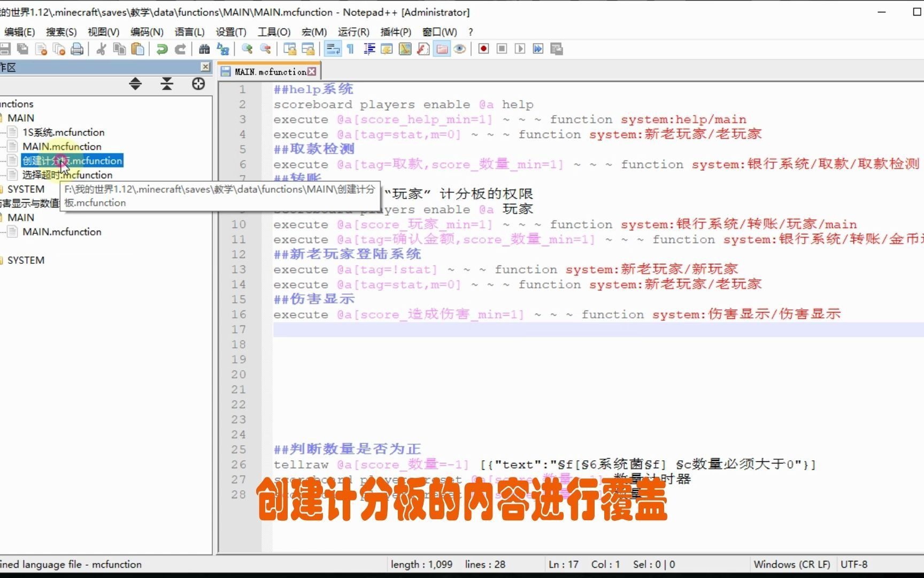Open the 运行(R) menu
Viewport: 924px width, 578px height.
[352, 32]
